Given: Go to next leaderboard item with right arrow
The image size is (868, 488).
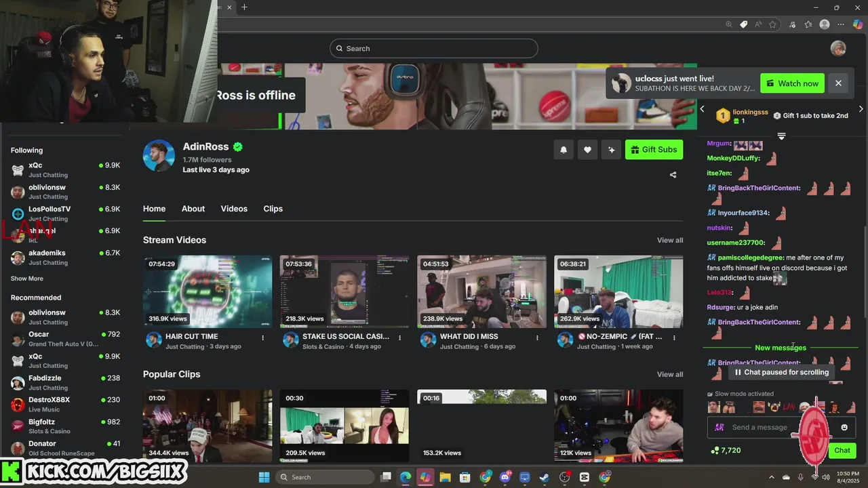Looking at the screenshot, I should click(x=861, y=108).
